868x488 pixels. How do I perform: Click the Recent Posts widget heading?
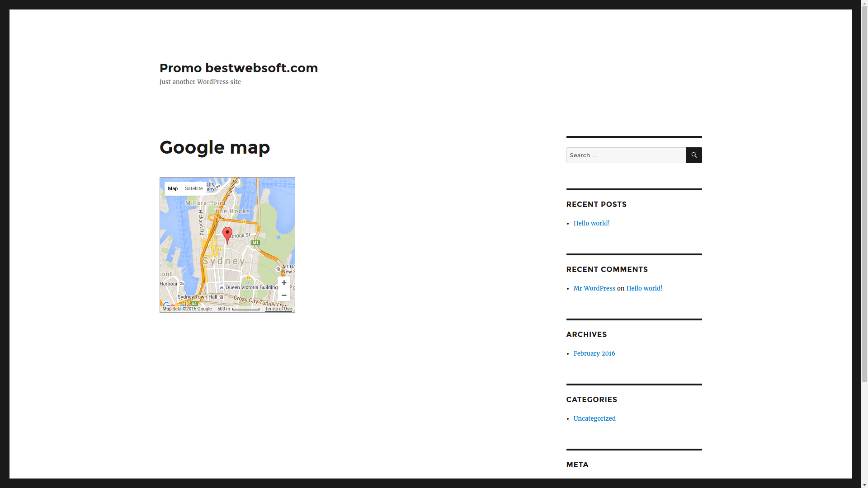pyautogui.click(x=596, y=205)
